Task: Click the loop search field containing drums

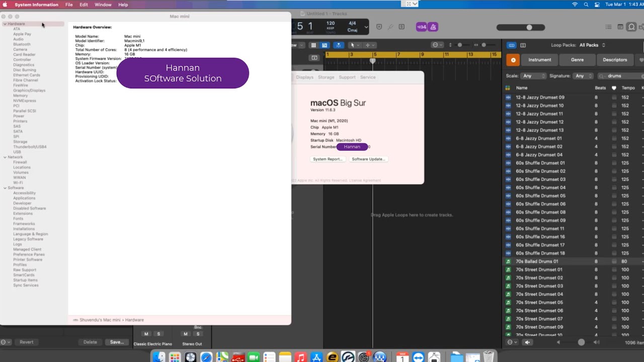Action: tap(621, 76)
